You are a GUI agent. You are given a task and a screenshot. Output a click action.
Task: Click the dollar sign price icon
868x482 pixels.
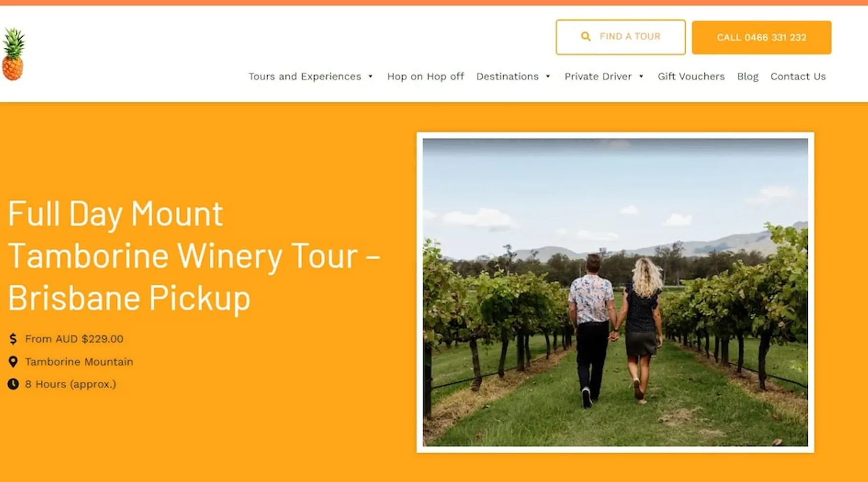pos(13,339)
